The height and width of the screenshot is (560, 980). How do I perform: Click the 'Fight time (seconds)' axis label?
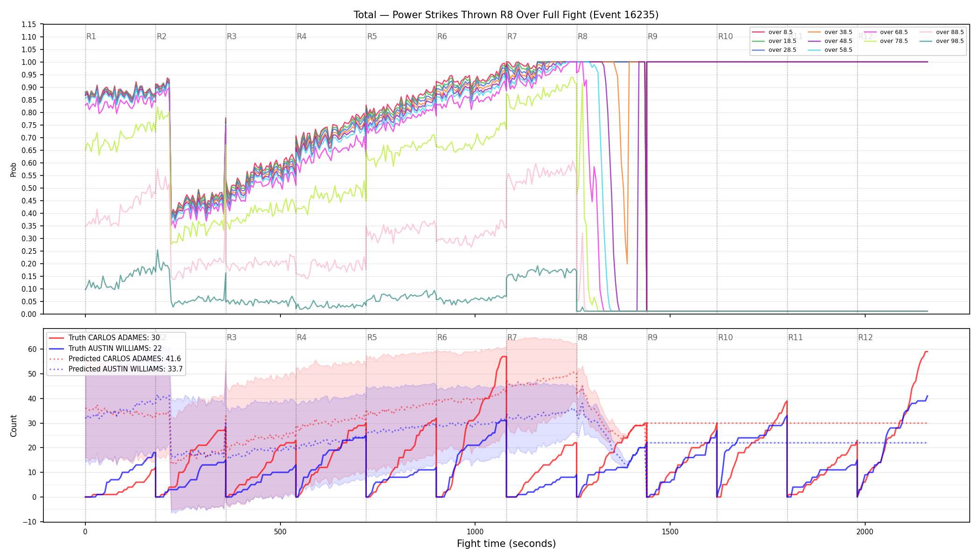[x=506, y=544]
